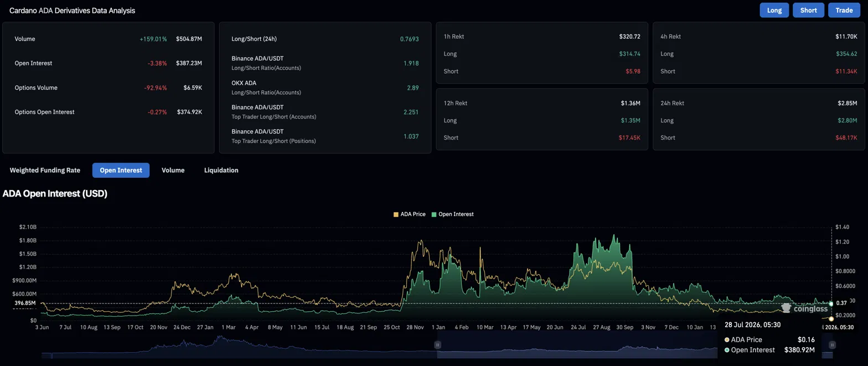This screenshot has height=366, width=868.
Task: Click the Volume value $504.87M
Action: [189, 39]
